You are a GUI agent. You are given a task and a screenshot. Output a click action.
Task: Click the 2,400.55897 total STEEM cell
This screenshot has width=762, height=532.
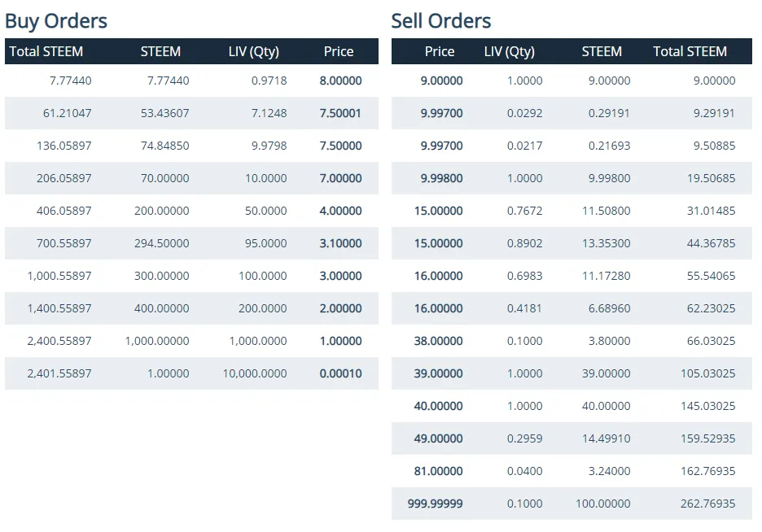pos(59,341)
